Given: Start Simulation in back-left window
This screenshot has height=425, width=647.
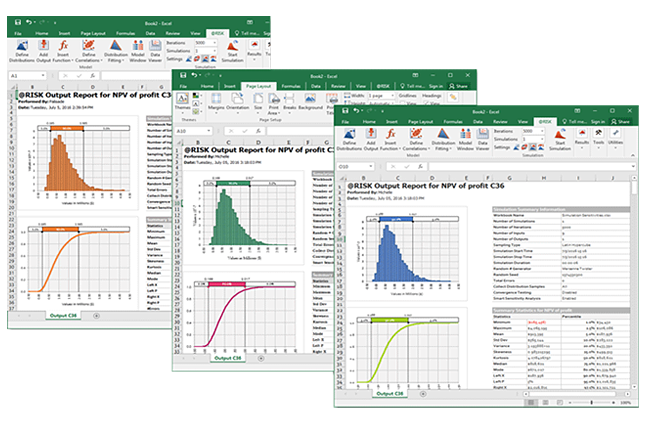Looking at the screenshot, I should tap(232, 51).
